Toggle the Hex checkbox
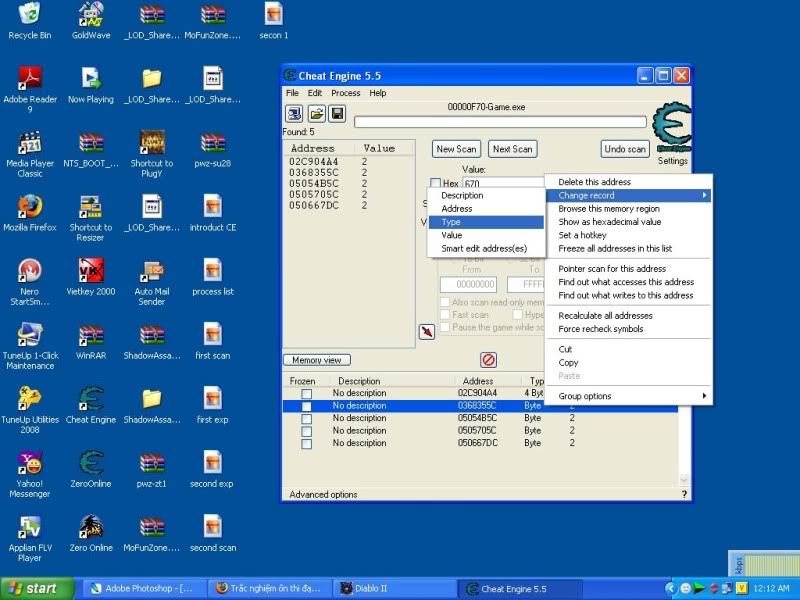The image size is (800, 600). [x=435, y=183]
